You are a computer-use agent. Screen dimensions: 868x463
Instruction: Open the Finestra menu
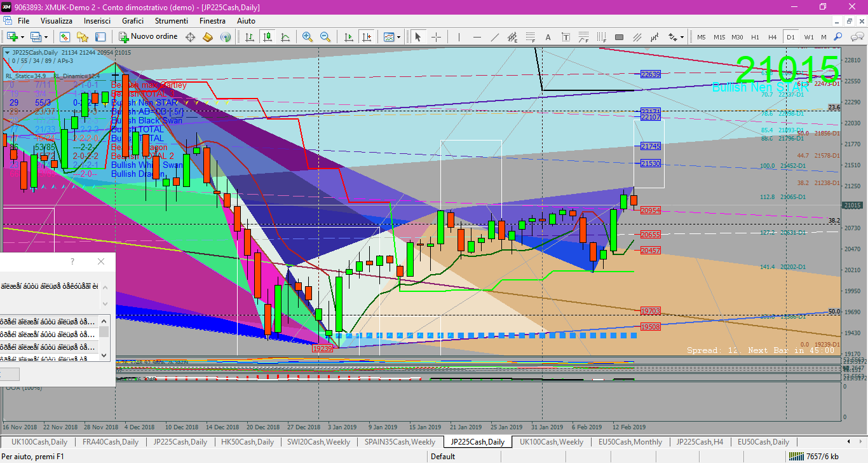coord(212,21)
